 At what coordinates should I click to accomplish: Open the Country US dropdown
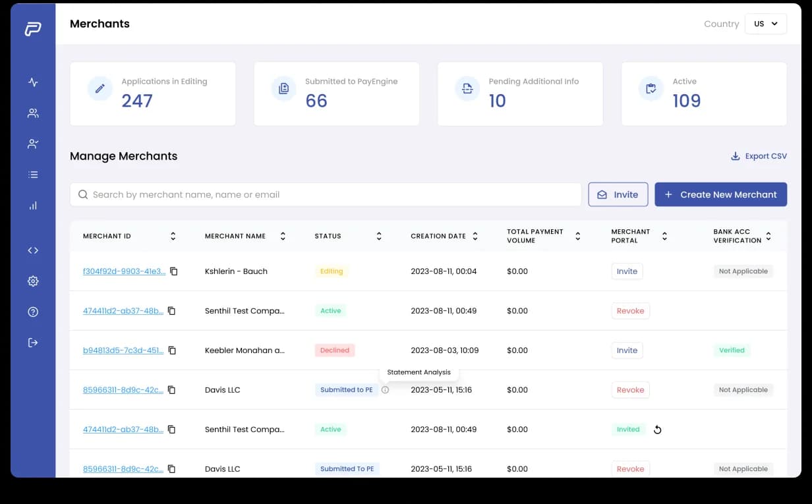(x=765, y=24)
